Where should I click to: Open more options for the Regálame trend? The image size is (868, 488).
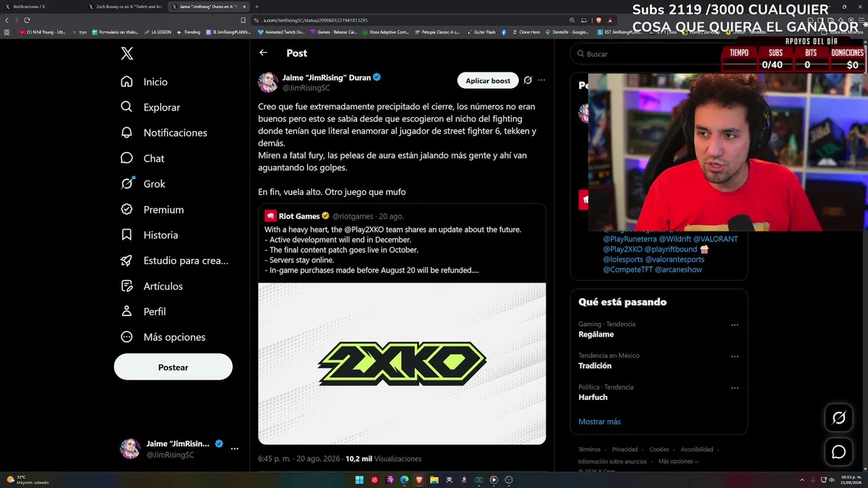click(734, 325)
